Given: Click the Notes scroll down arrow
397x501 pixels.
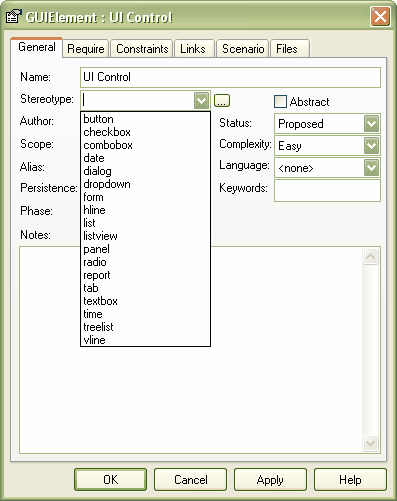Looking at the screenshot, I should pos(371,444).
